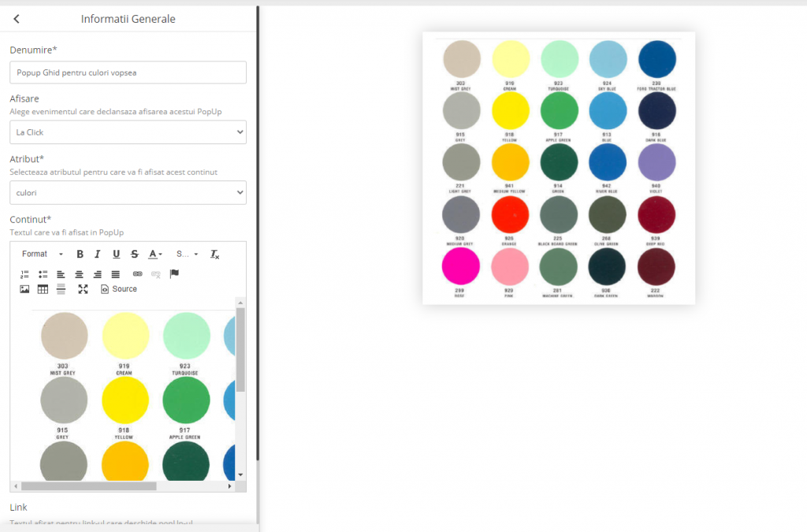Viewport: 807px width, 532px height.
Task: Click the remove format icon
Action: pos(214,254)
